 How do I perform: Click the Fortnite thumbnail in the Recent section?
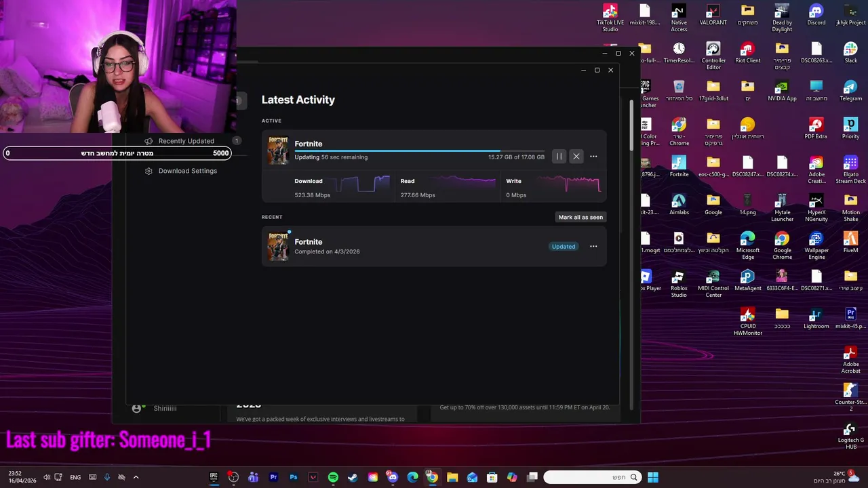[x=278, y=246]
